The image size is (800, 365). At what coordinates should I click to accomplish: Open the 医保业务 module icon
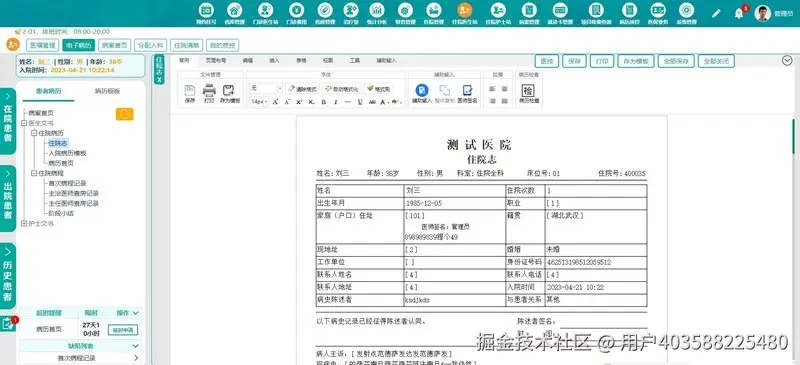[657, 10]
